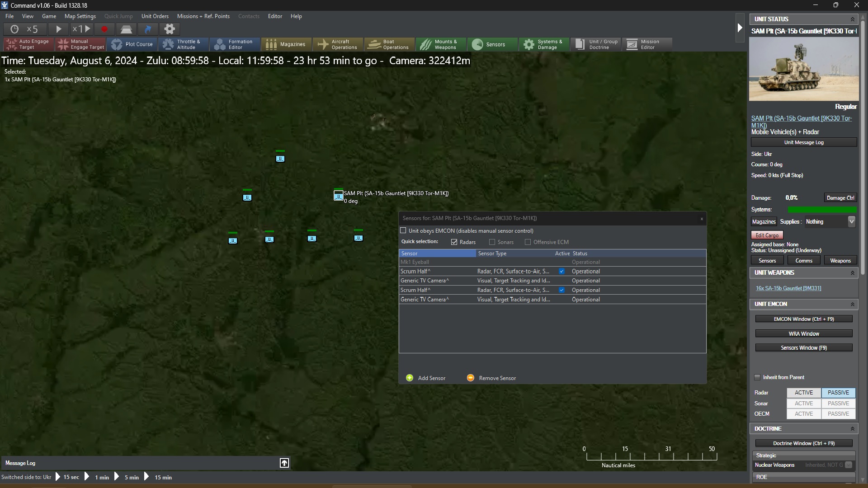Click the SAM vehicle thumbnail image
868x488 pixels.
coord(804,69)
